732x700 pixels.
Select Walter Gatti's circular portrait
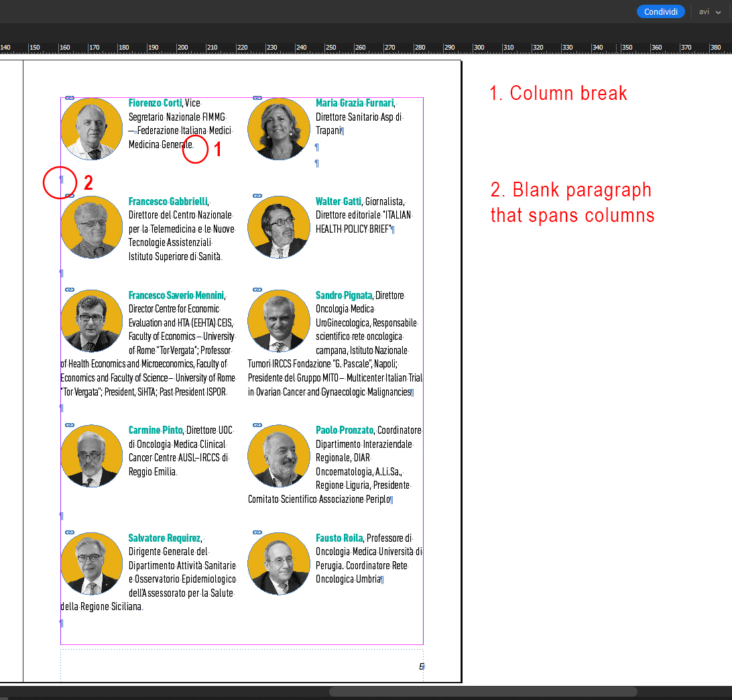point(279,227)
